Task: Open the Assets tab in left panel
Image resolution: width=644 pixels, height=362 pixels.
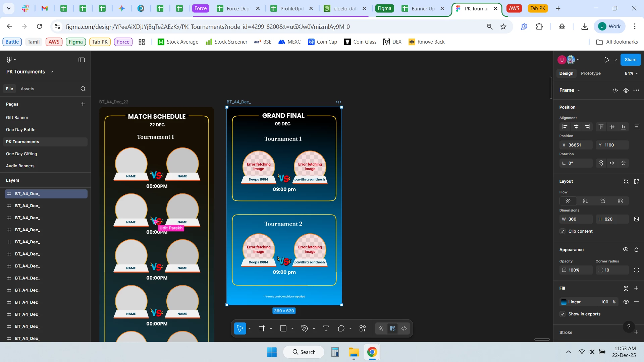Action: coord(27,89)
